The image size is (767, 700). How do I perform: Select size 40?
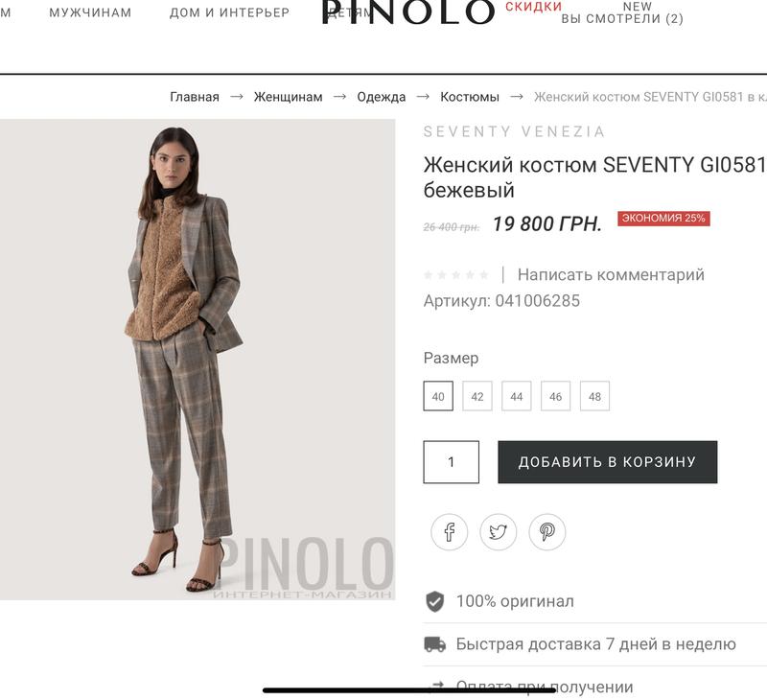click(x=438, y=396)
